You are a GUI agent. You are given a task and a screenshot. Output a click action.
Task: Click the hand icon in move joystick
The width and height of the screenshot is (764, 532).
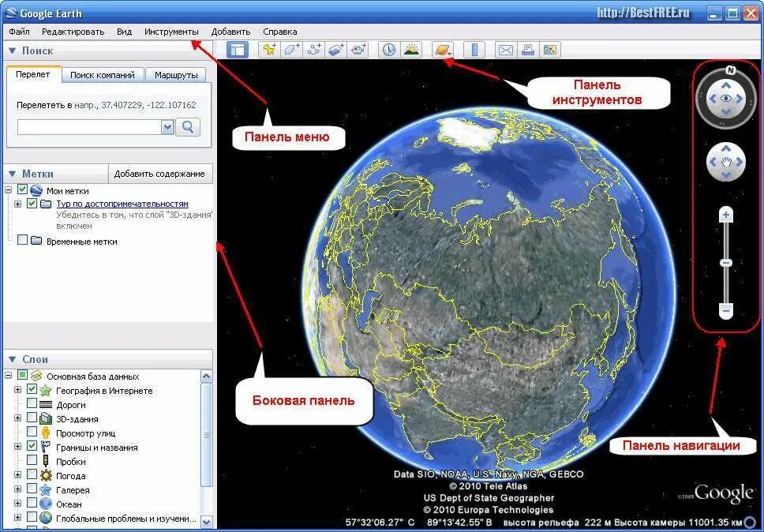[x=726, y=163]
